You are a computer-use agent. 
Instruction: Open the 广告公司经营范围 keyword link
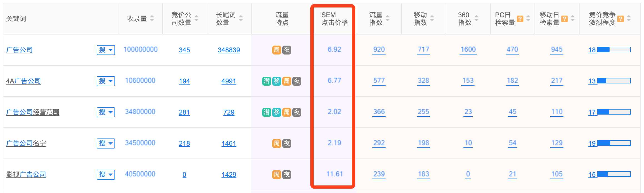[x=33, y=112]
